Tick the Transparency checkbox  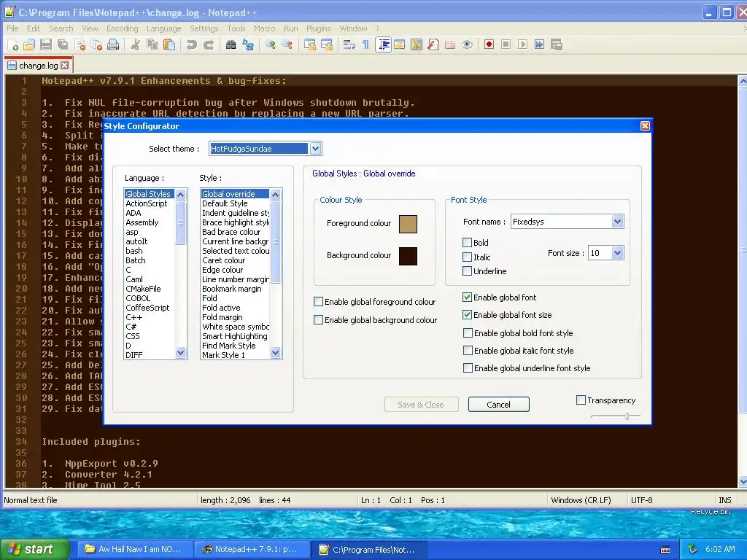[581, 400]
